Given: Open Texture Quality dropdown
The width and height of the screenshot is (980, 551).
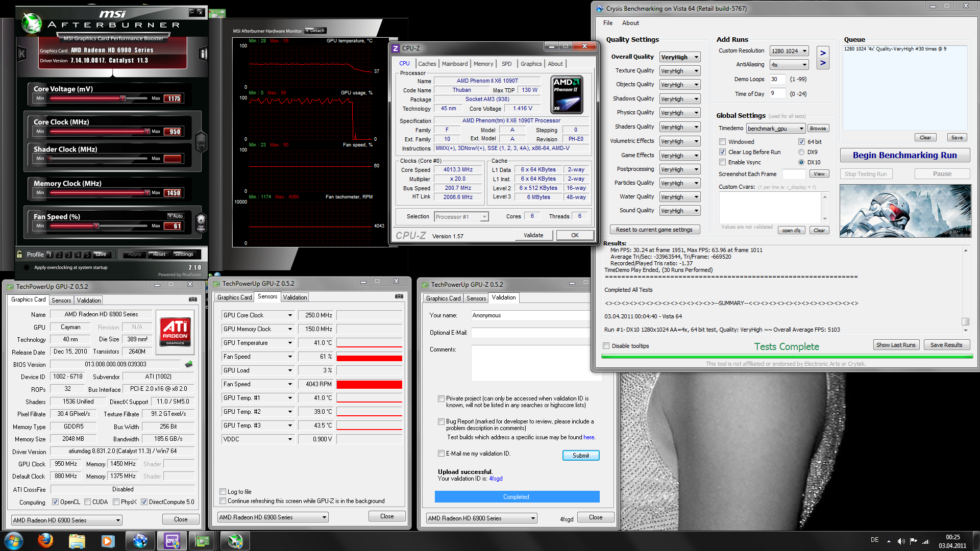Looking at the screenshot, I should 680,71.
